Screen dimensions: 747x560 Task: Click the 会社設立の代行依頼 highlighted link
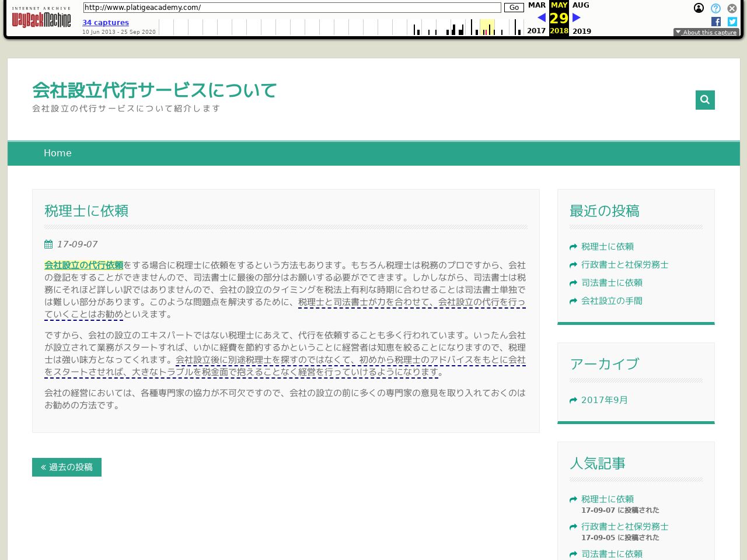[84, 265]
